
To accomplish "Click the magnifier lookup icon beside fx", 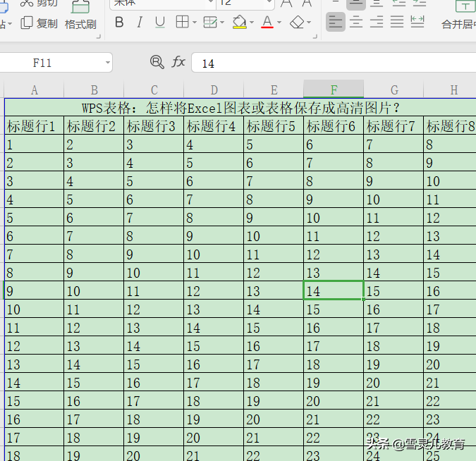I will (x=157, y=62).
